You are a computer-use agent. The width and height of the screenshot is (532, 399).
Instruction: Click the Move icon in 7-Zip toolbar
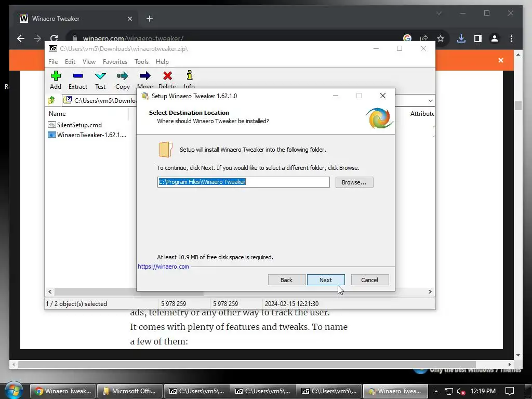(x=145, y=76)
